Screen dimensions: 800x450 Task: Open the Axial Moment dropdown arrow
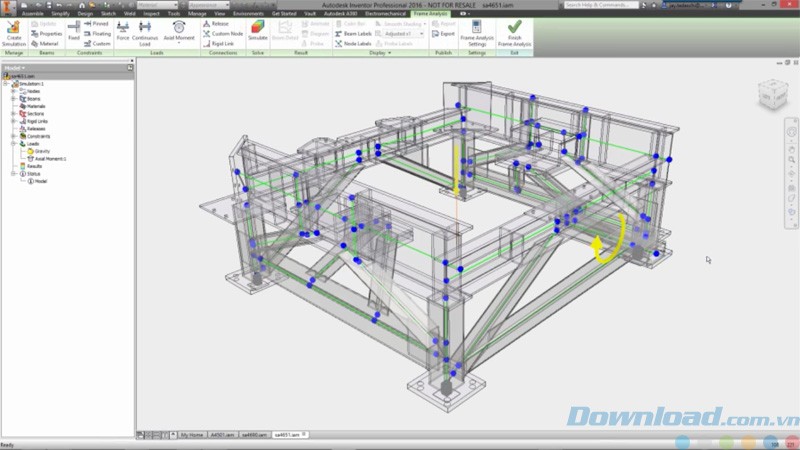pos(178,44)
